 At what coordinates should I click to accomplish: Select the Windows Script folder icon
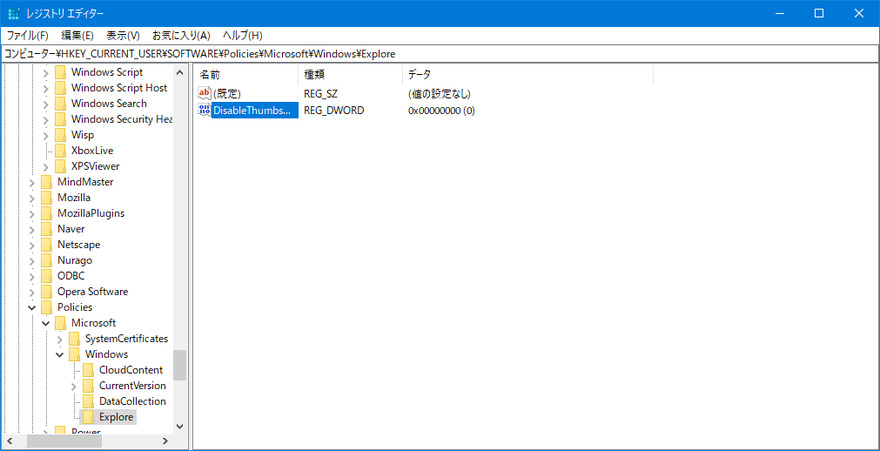point(61,72)
